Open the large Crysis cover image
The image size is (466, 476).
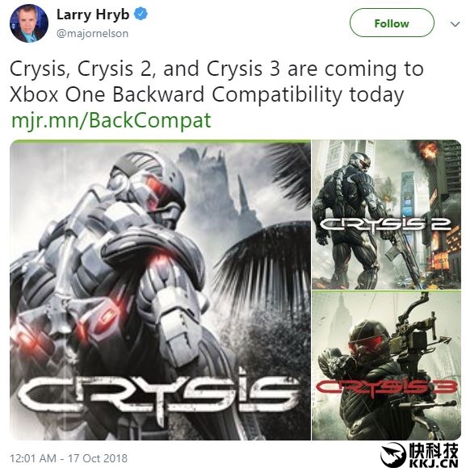(x=160, y=290)
